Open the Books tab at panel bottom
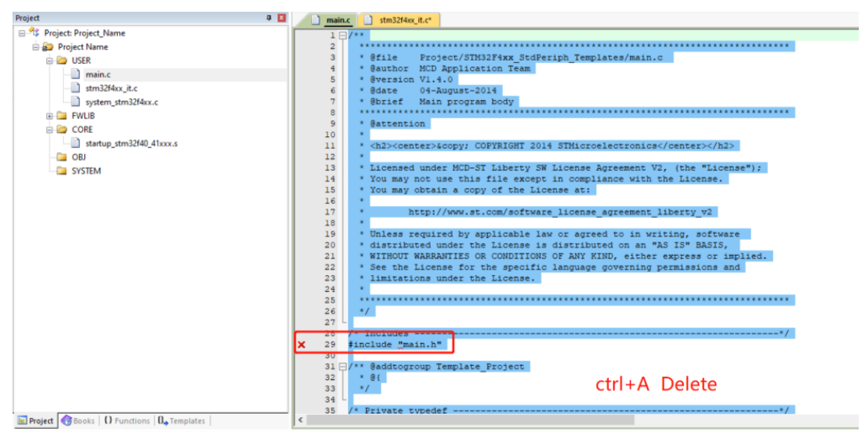Image resolution: width=868 pixels, height=434 pixels. [x=78, y=421]
